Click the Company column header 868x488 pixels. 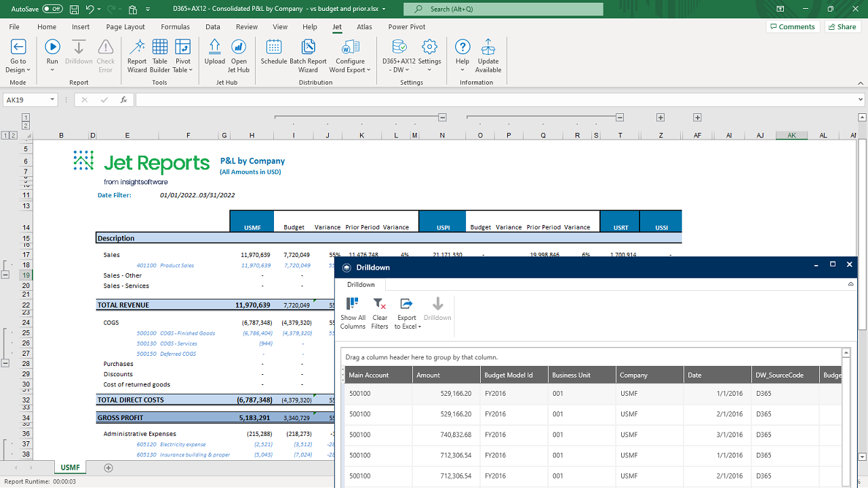click(650, 375)
